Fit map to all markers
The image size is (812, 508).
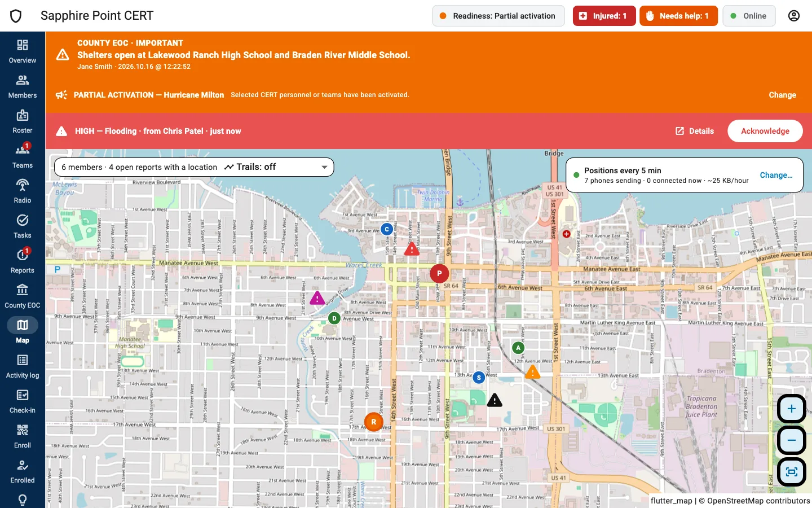pos(792,472)
